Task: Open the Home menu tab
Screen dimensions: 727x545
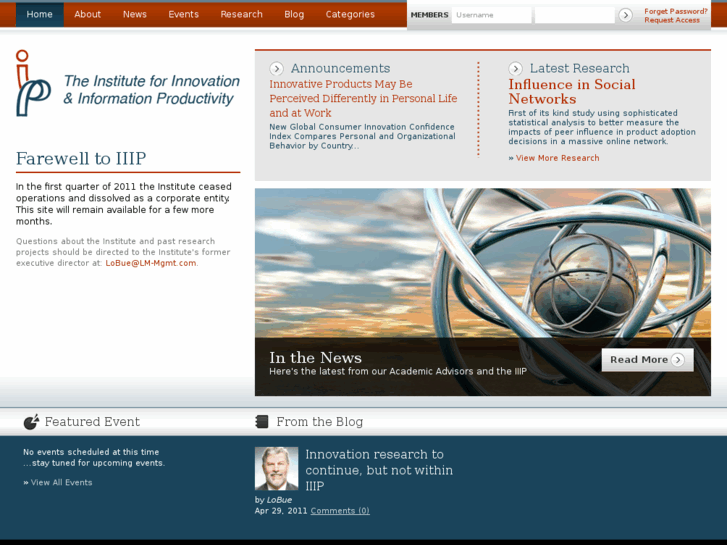Action: pos(39,14)
